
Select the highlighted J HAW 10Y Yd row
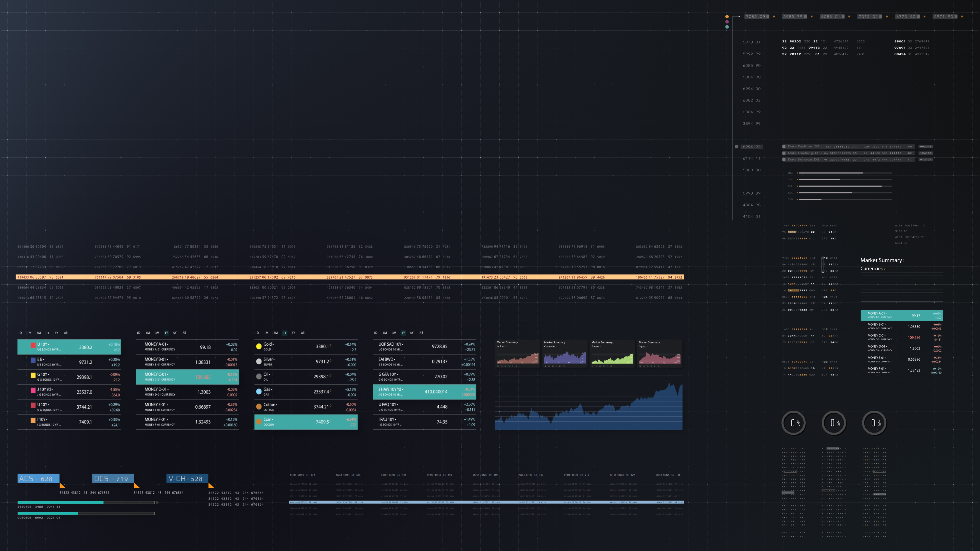point(425,392)
